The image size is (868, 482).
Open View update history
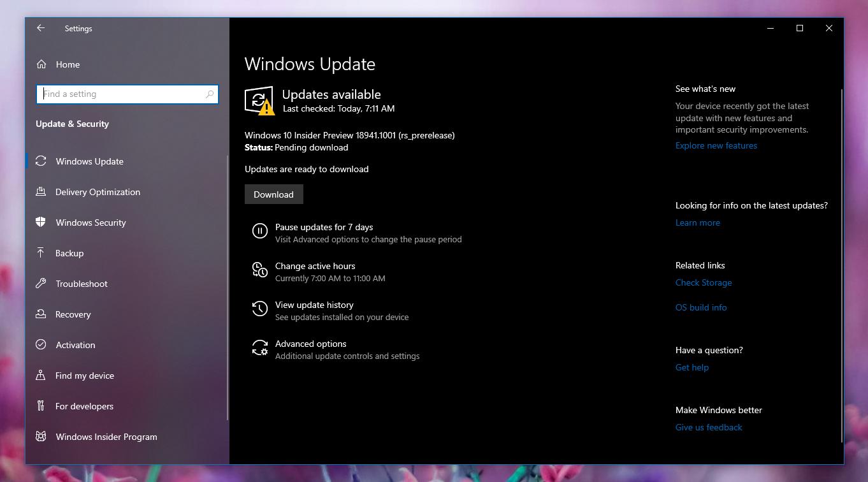pos(314,305)
